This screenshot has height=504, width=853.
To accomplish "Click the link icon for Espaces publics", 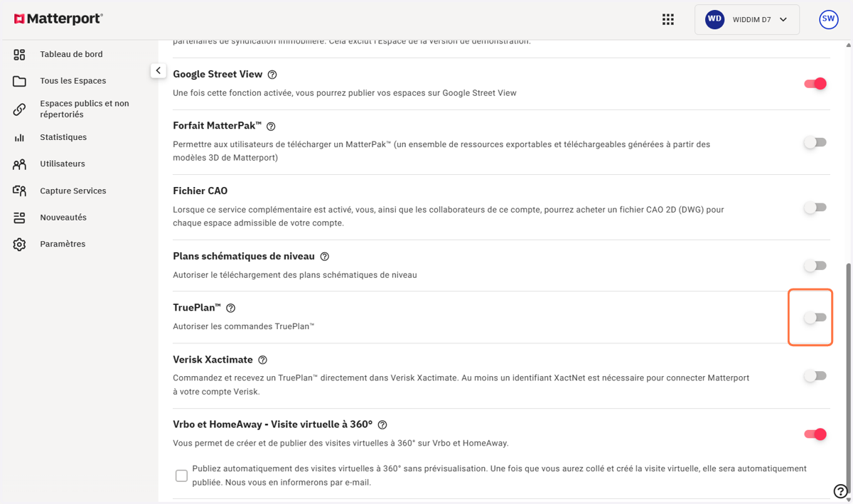I will (x=19, y=109).
